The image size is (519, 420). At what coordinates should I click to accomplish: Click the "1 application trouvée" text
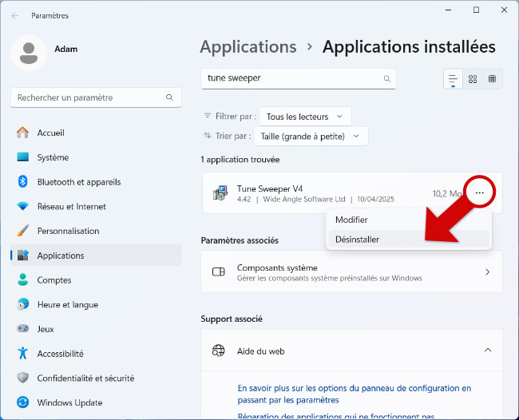240,160
